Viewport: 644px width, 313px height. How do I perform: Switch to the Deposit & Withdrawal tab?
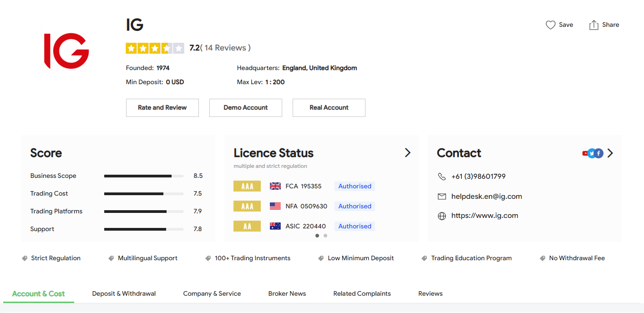coord(124,293)
